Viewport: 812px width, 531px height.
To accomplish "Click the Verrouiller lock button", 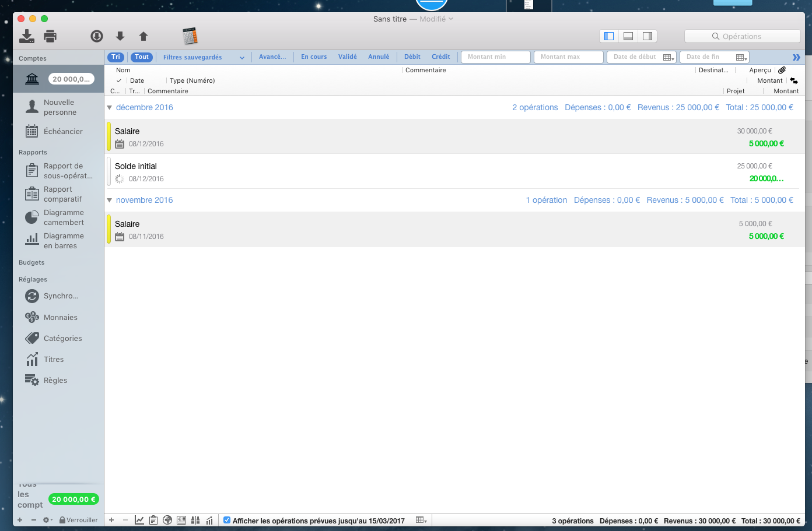I will pyautogui.click(x=79, y=520).
